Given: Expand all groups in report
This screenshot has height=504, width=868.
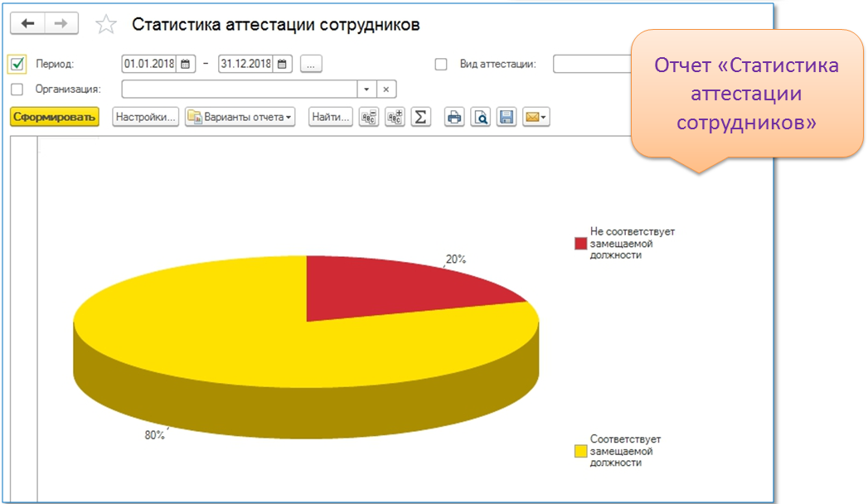Looking at the screenshot, I should [395, 118].
